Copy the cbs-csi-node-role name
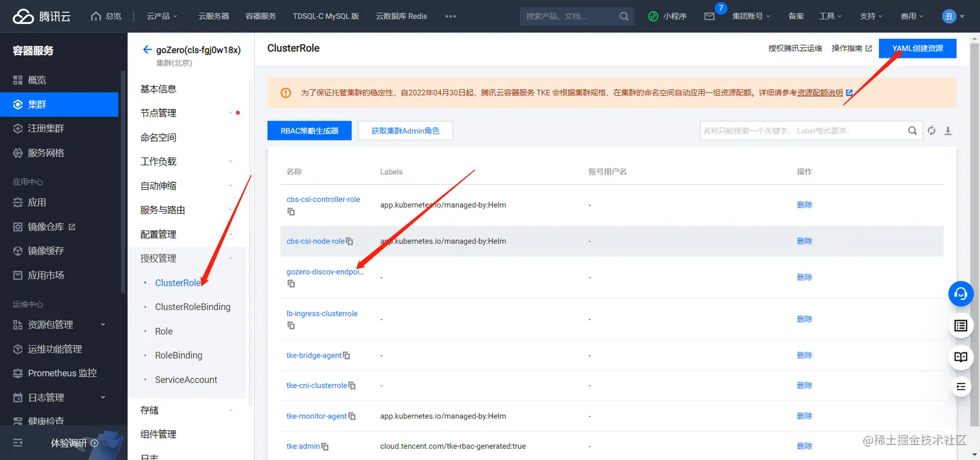 click(x=349, y=242)
